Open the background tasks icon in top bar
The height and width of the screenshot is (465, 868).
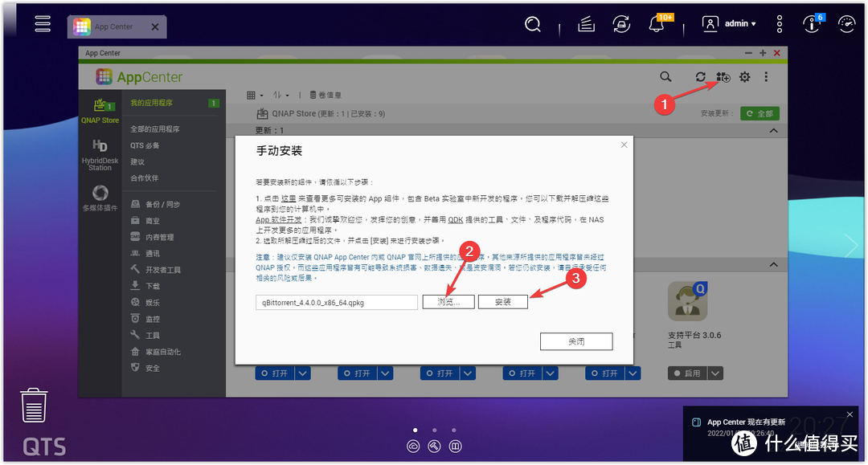[621, 24]
